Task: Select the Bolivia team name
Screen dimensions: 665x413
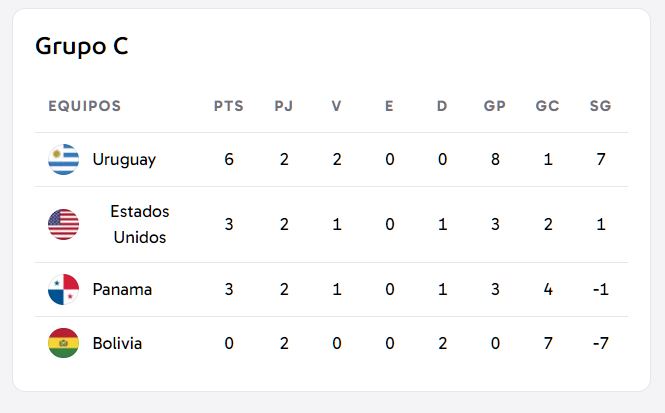Action: pyautogui.click(x=117, y=343)
